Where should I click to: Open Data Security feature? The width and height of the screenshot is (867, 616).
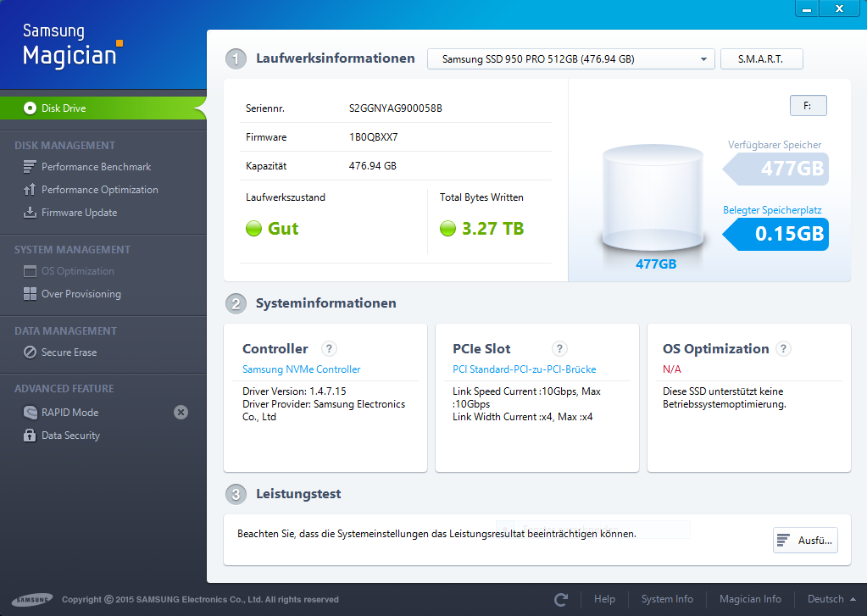point(71,436)
